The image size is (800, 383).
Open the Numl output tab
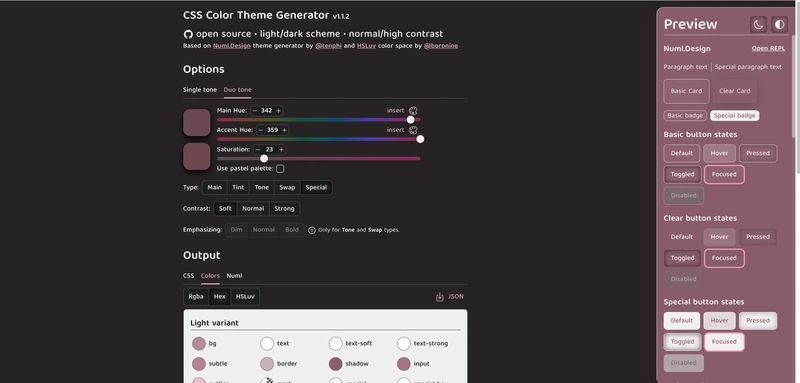pyautogui.click(x=234, y=276)
